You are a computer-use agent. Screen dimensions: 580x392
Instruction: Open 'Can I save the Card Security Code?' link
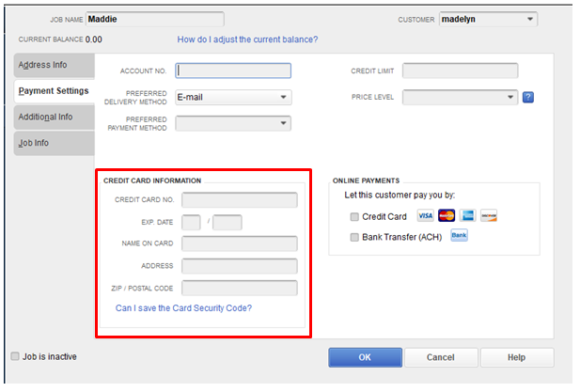(183, 307)
